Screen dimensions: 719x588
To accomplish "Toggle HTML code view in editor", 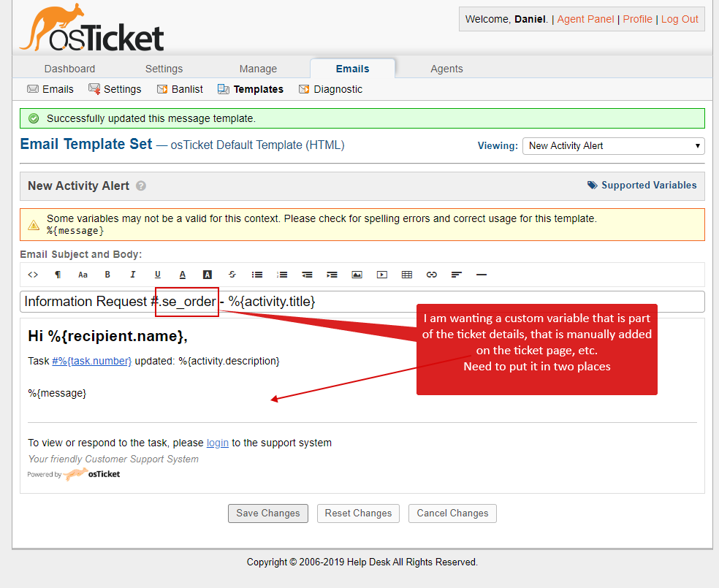I will pyautogui.click(x=33, y=275).
